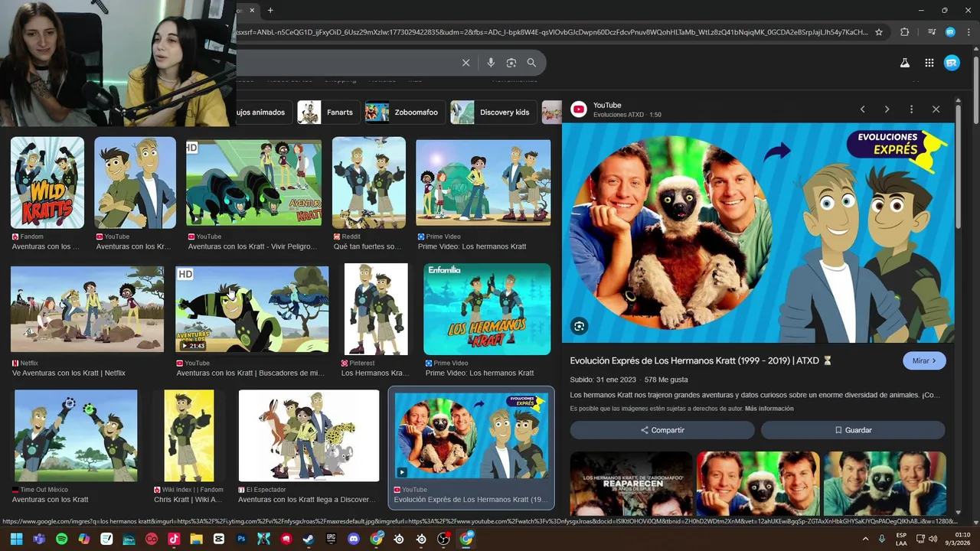Open the Windows Start menu
Screen dimensions: 980x551
coord(16,539)
